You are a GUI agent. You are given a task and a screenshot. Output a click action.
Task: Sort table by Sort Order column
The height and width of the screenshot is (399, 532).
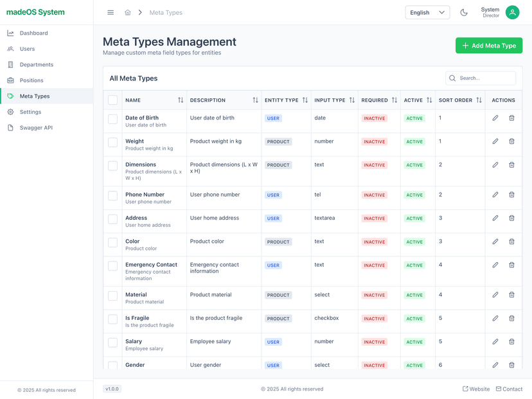point(479,100)
